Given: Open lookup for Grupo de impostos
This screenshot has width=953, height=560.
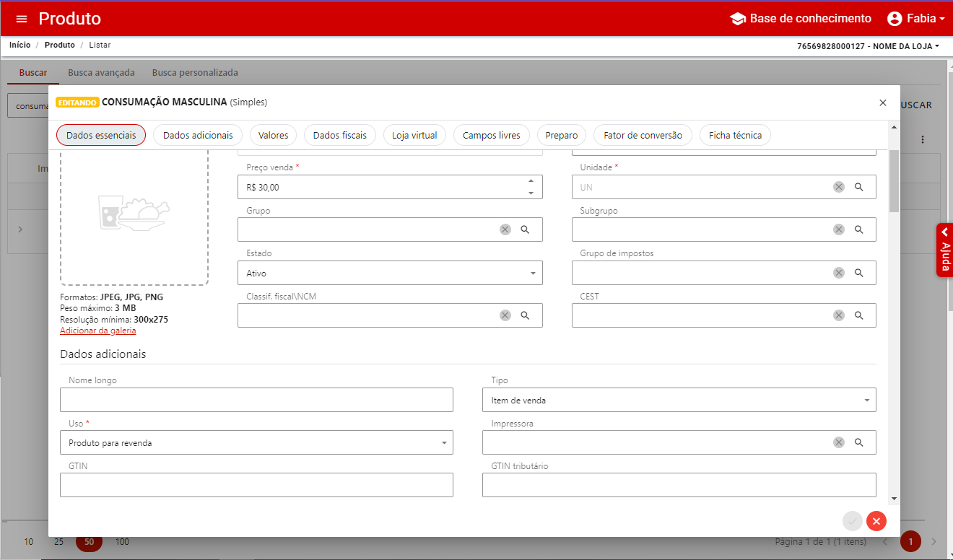Looking at the screenshot, I should click(x=859, y=273).
